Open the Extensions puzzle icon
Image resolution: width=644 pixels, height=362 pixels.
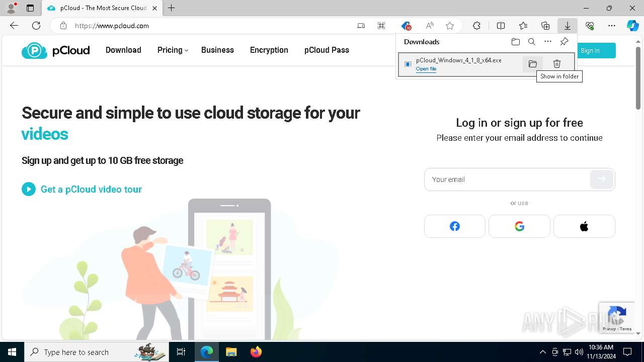[x=476, y=26]
